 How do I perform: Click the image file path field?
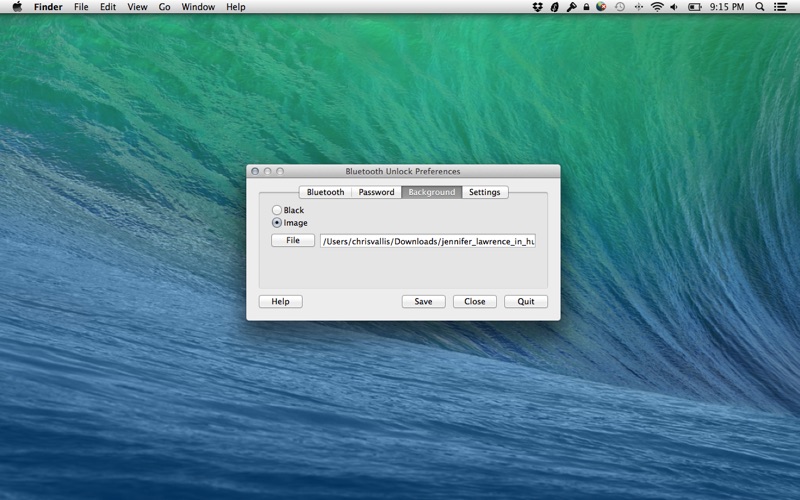coord(427,241)
